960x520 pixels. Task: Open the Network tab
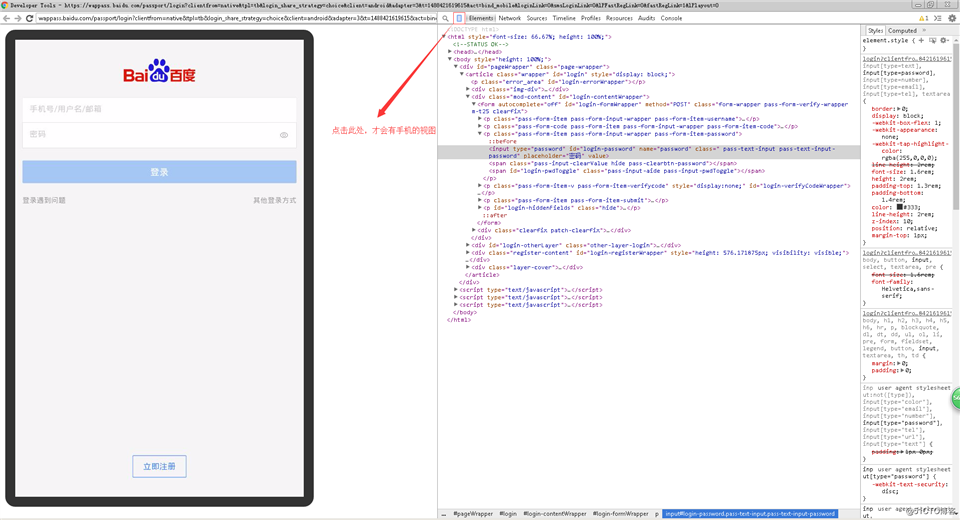(509, 18)
